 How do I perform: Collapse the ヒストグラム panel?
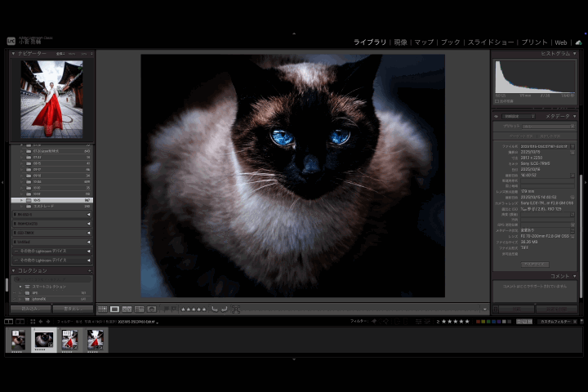click(574, 54)
